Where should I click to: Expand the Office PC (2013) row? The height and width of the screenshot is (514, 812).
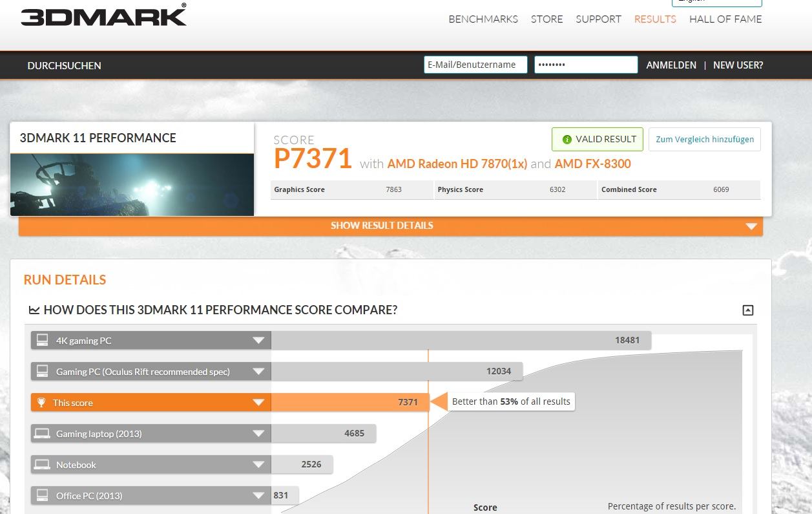pyautogui.click(x=258, y=496)
